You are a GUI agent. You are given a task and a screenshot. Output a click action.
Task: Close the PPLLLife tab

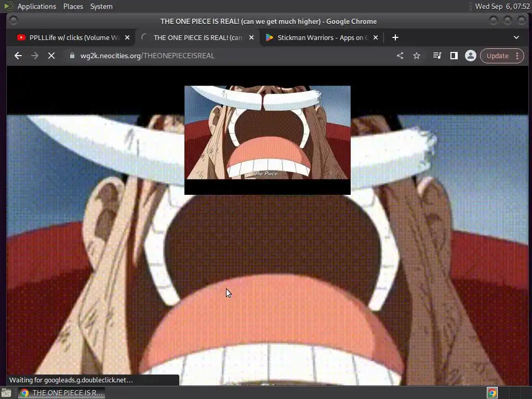[x=127, y=37]
